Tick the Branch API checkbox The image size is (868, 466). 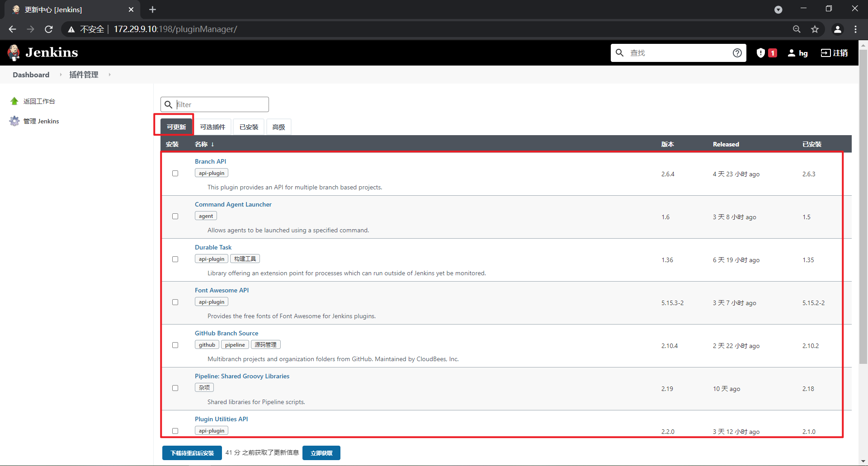point(175,173)
